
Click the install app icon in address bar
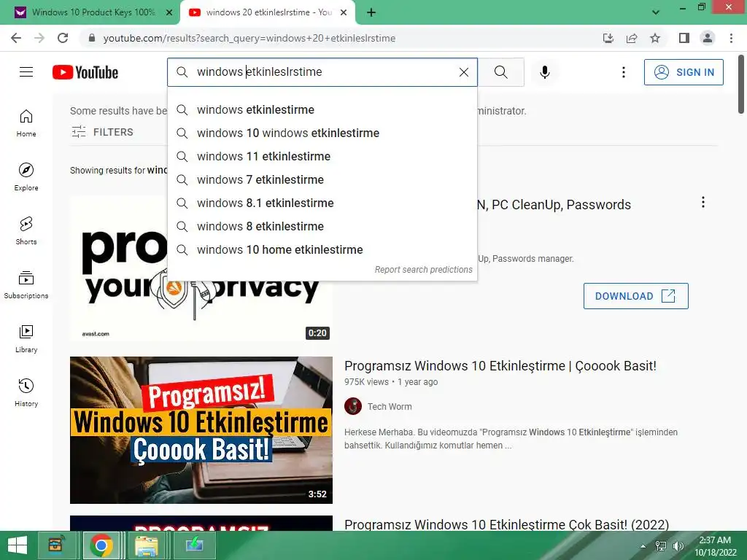pyautogui.click(x=608, y=38)
